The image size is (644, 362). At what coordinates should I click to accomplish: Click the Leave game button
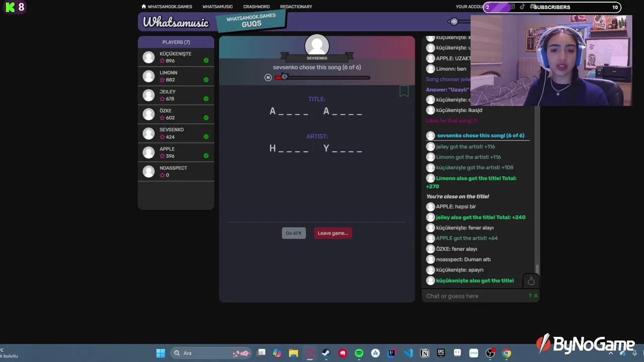coord(333,233)
